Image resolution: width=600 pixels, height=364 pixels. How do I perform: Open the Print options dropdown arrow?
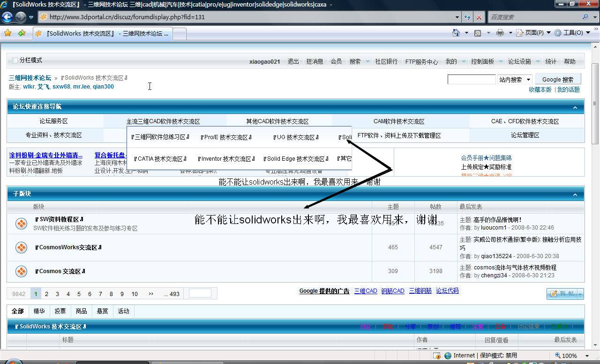(510, 33)
